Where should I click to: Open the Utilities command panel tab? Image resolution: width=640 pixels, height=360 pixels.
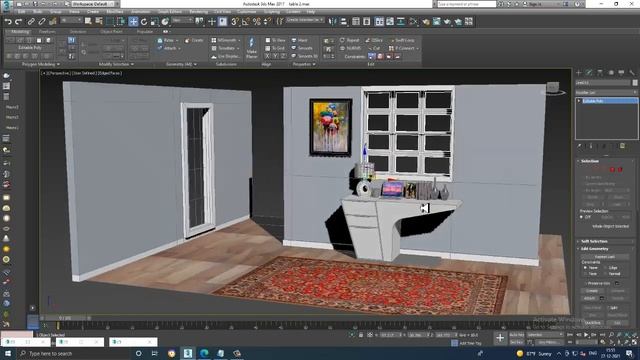pyautogui.click(x=632, y=73)
